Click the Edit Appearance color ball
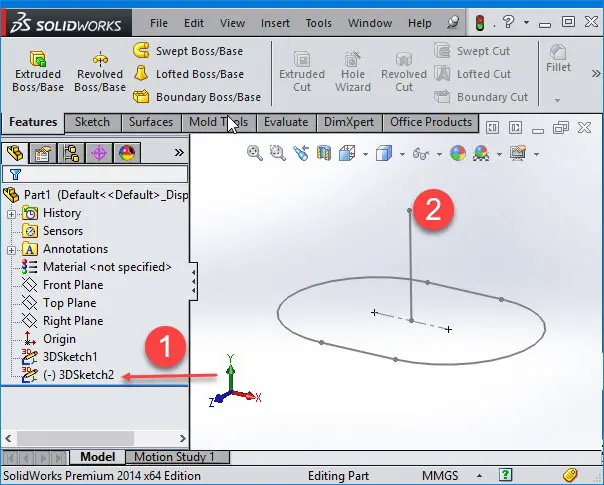The image size is (604, 485). point(458,153)
